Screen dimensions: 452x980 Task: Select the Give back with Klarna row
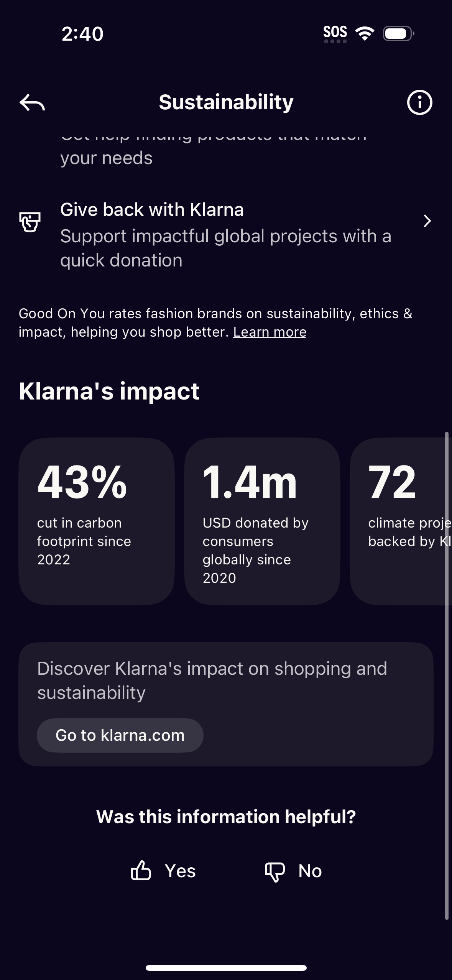(226, 234)
